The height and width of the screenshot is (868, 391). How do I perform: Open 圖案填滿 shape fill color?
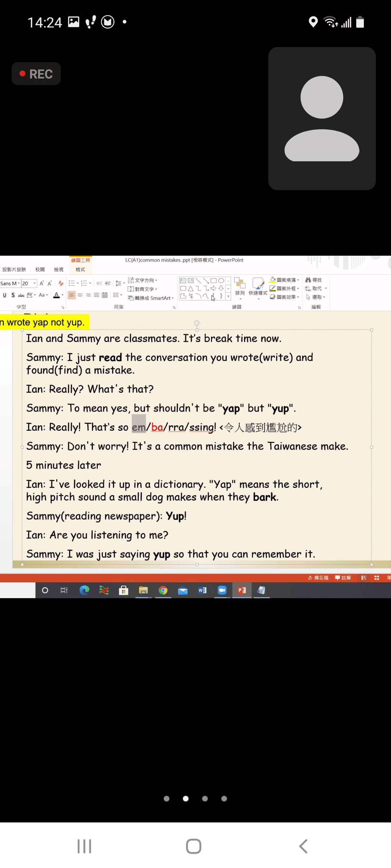pyautogui.click(x=285, y=280)
